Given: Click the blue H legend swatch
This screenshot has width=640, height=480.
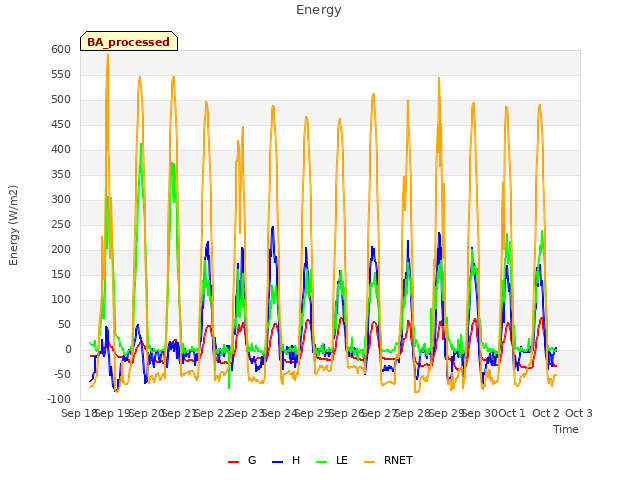Looking at the screenshot, I should [278, 462].
